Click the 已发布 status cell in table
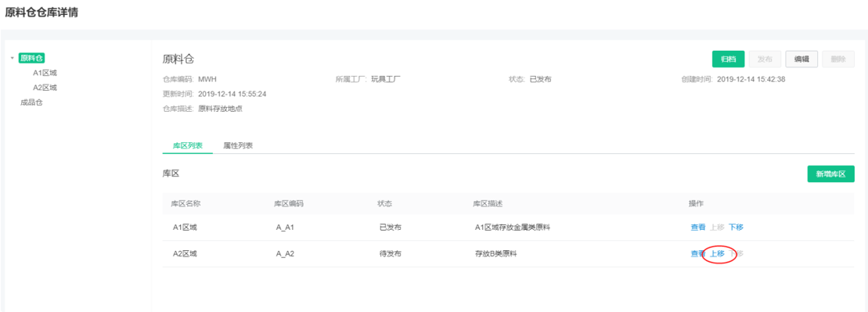 click(x=391, y=227)
